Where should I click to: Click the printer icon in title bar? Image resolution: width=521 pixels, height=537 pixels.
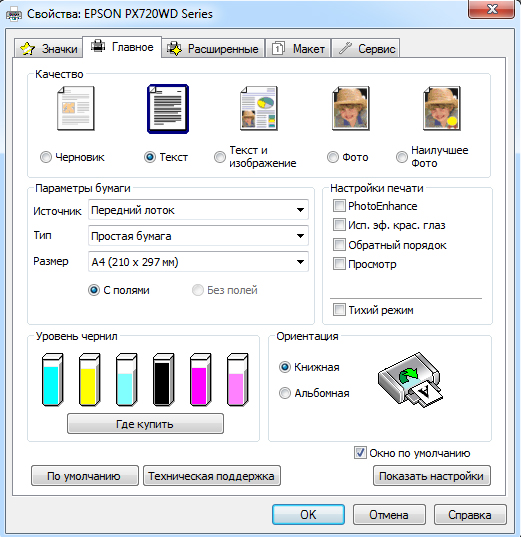click(14, 14)
